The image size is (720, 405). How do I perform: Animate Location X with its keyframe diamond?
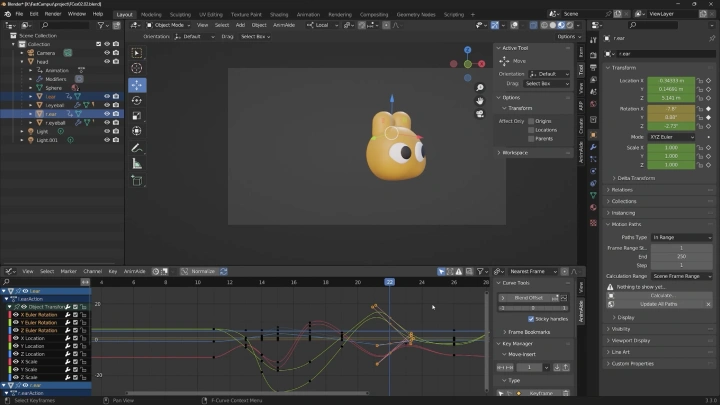[x=709, y=81]
